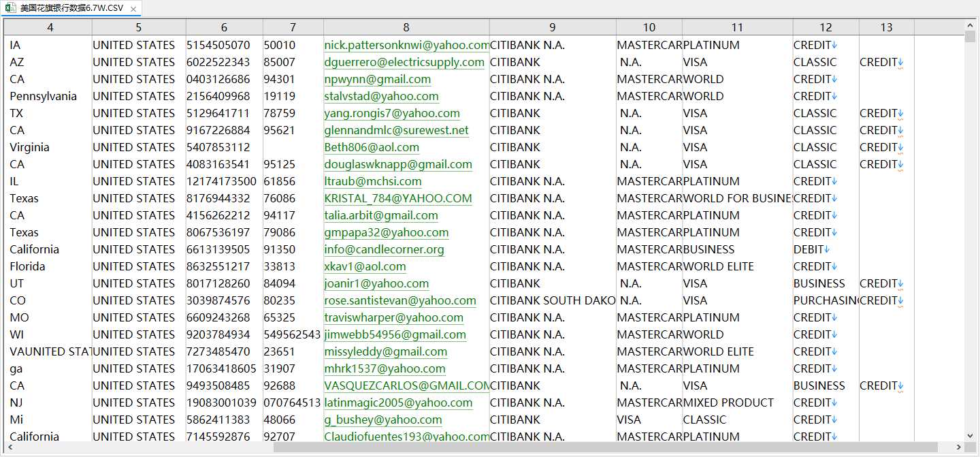Click the MIXED PRODUCT cell
This screenshot has width=980, height=457.
(x=728, y=403)
